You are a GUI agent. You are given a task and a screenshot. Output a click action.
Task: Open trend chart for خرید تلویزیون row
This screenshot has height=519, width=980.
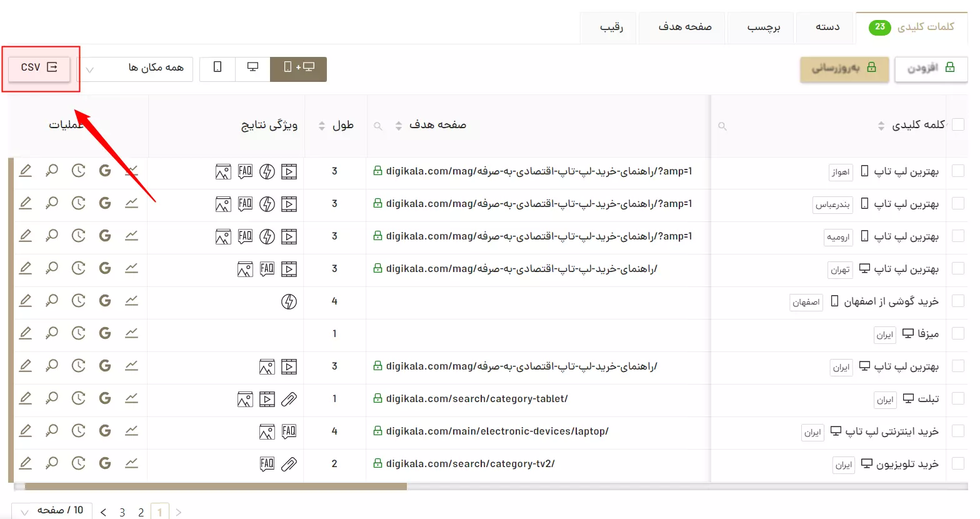tap(131, 463)
